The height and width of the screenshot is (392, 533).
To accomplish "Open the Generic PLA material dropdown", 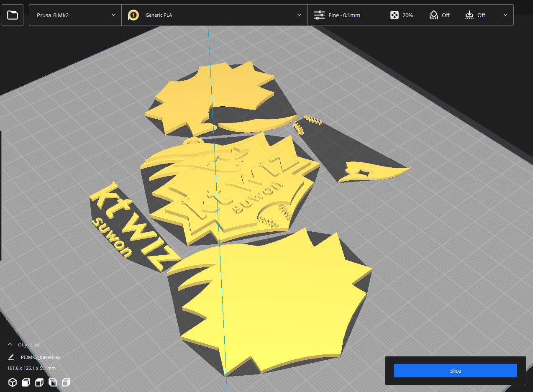I will [214, 15].
